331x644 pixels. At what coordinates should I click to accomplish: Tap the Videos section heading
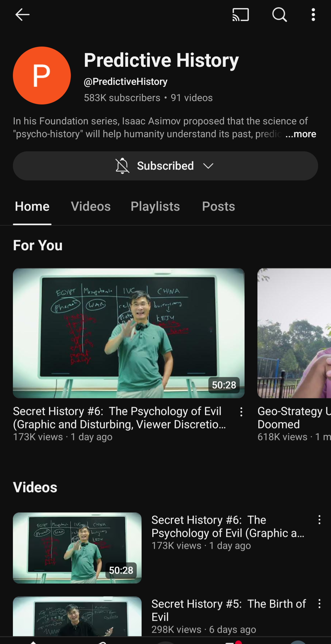(35, 487)
